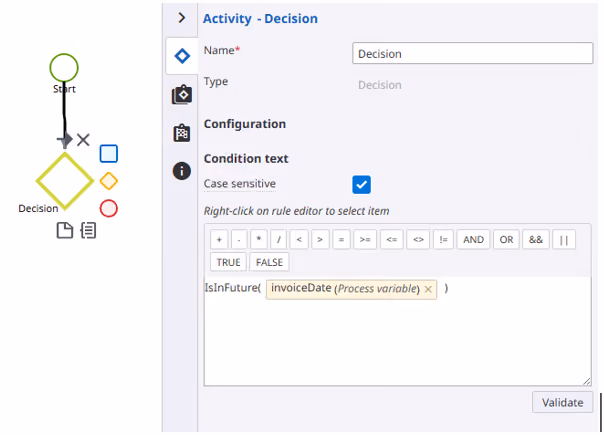Remove the invoiceDate process variable chip
The image size is (604, 435).
tap(428, 289)
